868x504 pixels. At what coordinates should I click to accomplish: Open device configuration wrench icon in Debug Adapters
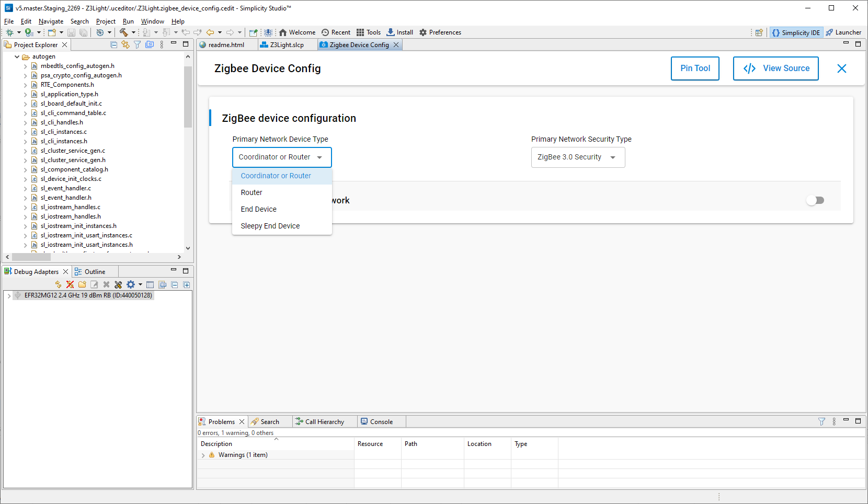[x=118, y=285]
